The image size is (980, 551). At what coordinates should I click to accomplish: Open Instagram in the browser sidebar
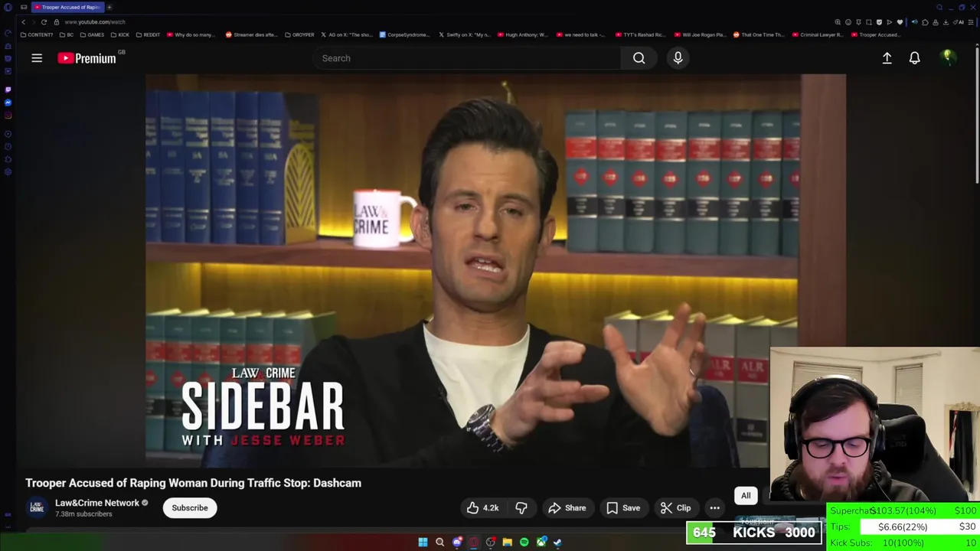(x=8, y=116)
